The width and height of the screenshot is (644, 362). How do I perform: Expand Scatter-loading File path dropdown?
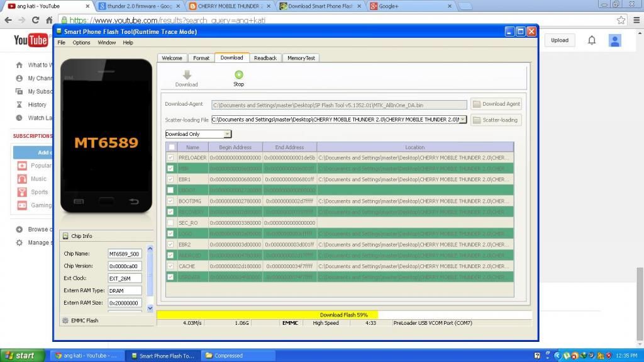pos(462,119)
